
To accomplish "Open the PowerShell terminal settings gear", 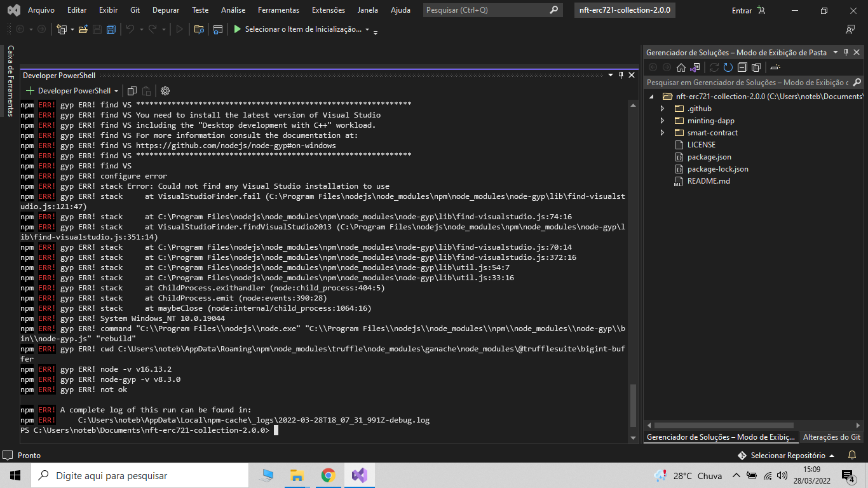I will (165, 91).
